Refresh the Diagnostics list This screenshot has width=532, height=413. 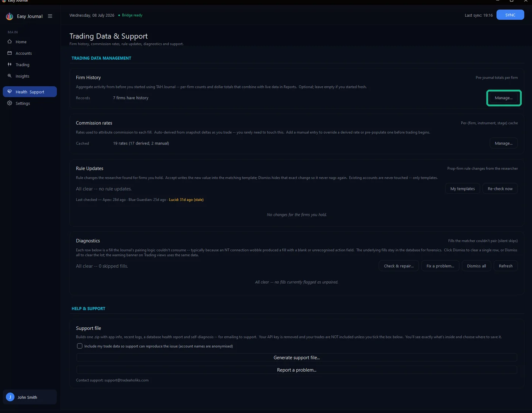(x=505, y=266)
